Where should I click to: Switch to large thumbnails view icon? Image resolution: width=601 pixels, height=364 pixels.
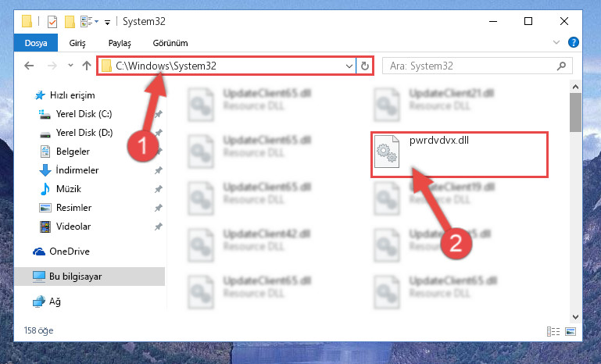(571, 331)
